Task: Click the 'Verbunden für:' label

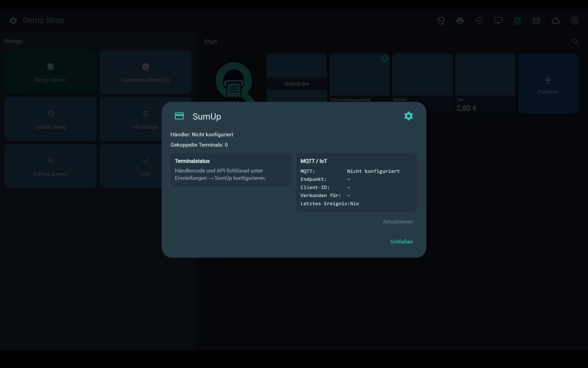Action: (321, 195)
